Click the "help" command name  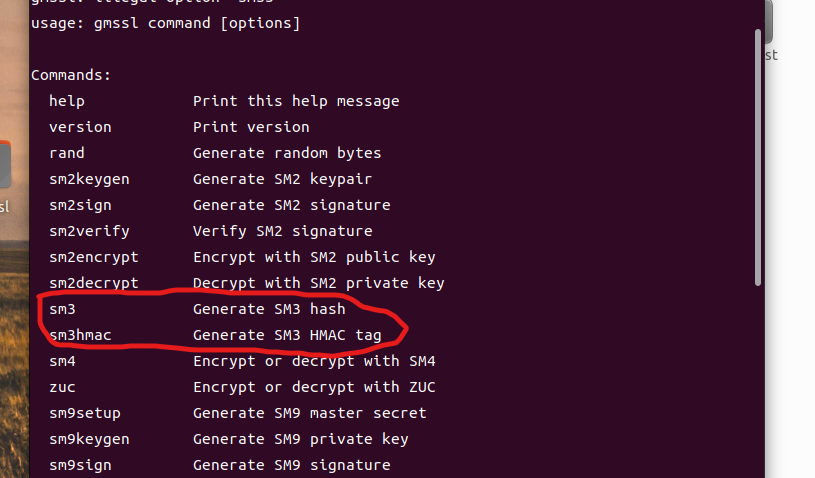[x=66, y=101]
